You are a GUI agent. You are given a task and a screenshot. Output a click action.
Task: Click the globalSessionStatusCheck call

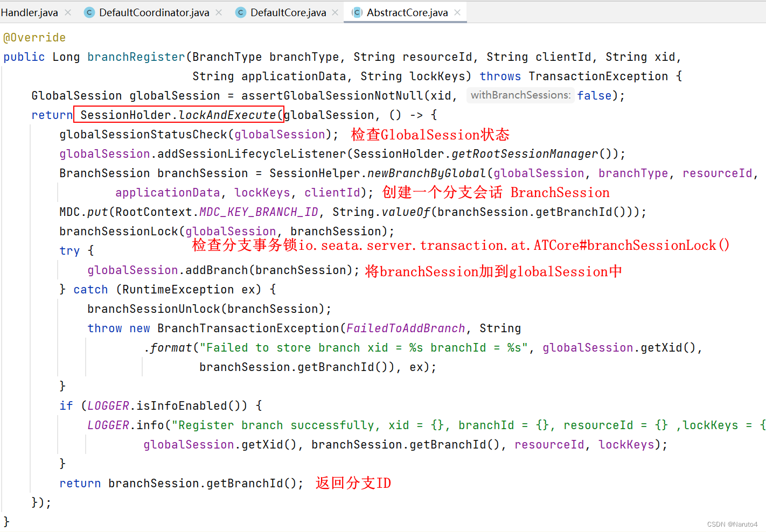click(x=143, y=135)
